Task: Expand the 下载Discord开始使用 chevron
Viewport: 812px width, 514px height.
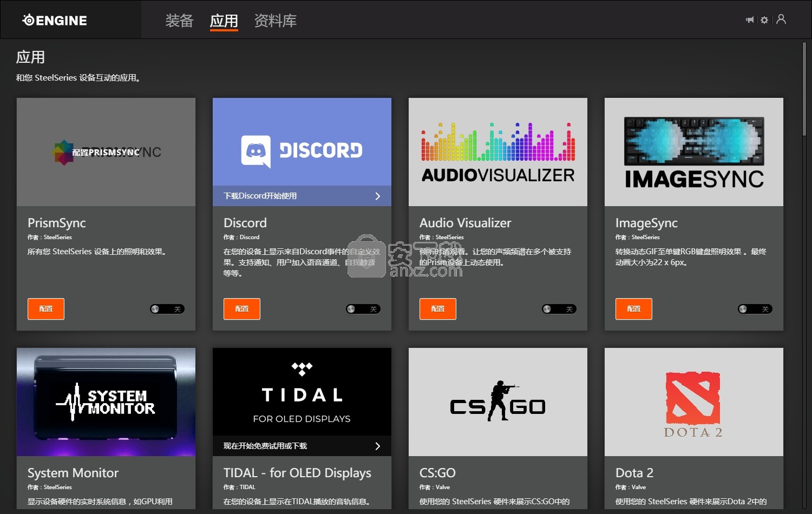Action: [x=378, y=196]
